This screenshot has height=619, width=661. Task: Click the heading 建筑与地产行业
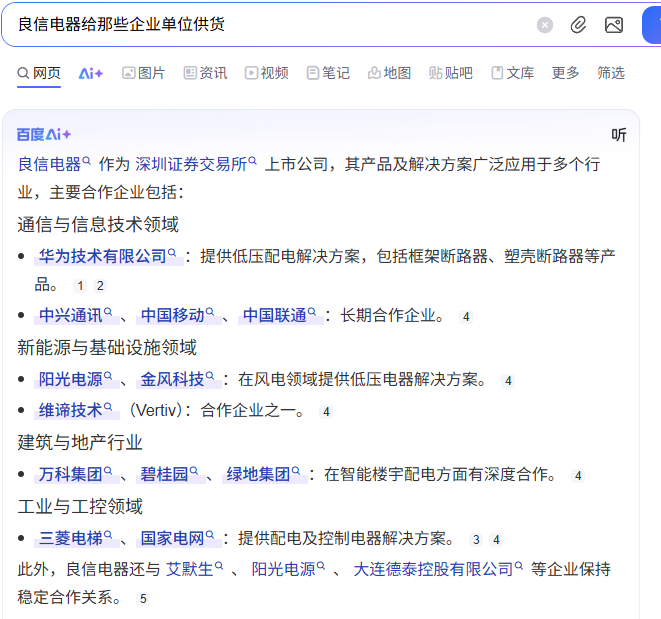tap(80, 442)
